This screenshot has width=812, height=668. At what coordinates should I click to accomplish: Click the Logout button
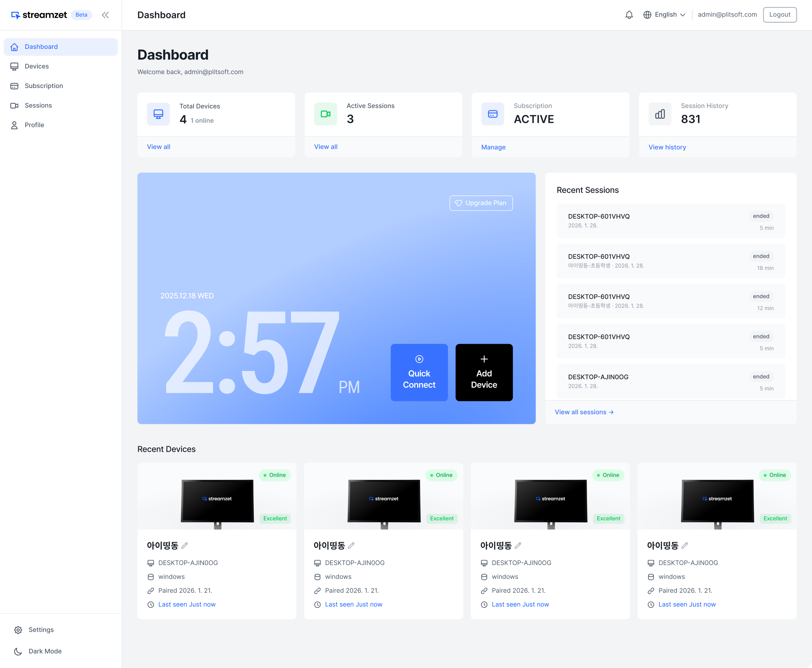coord(780,14)
